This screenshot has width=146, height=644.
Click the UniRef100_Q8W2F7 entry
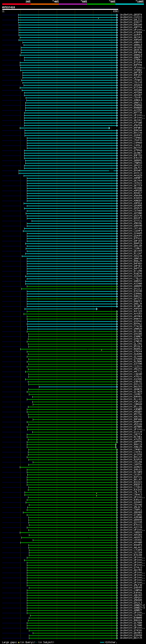(x=131, y=58)
